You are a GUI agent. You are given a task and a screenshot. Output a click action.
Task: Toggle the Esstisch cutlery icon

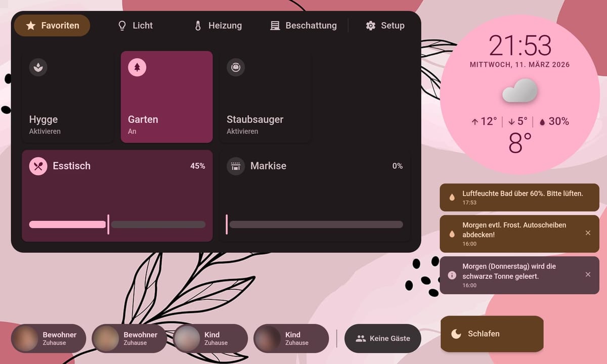38,166
